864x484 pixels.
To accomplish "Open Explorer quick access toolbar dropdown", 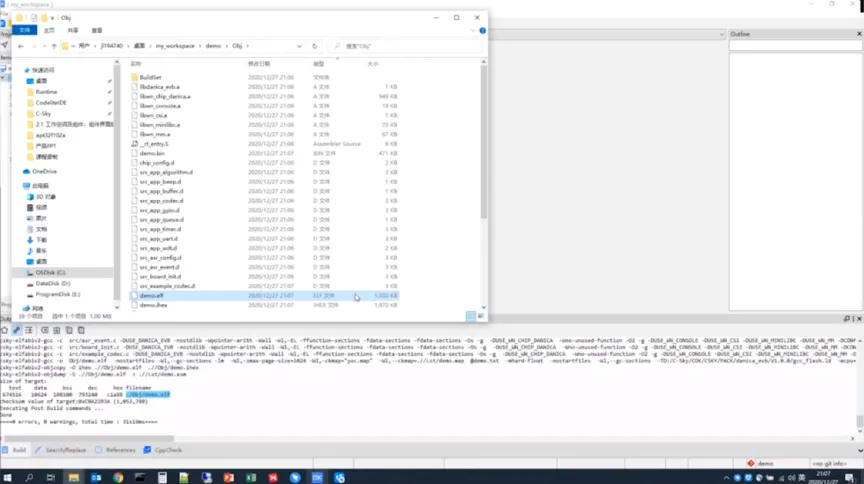I will coord(52,18).
